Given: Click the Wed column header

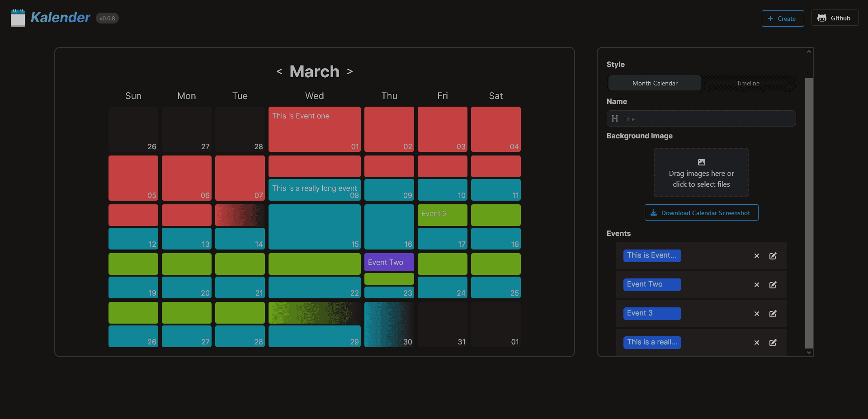Looking at the screenshot, I should [315, 96].
